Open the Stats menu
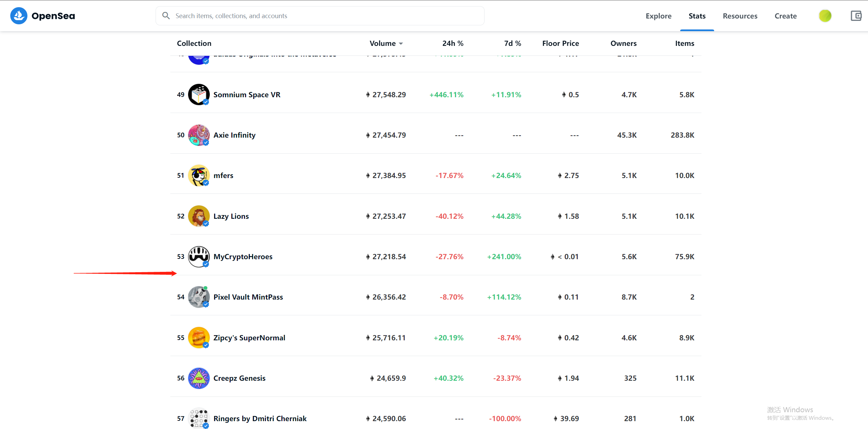Screen dimensions: 868x429 click(697, 16)
